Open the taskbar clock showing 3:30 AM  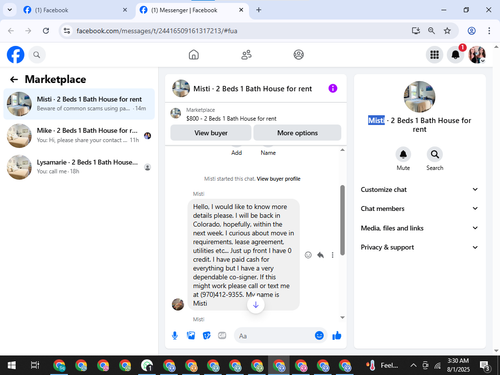tap(458, 365)
